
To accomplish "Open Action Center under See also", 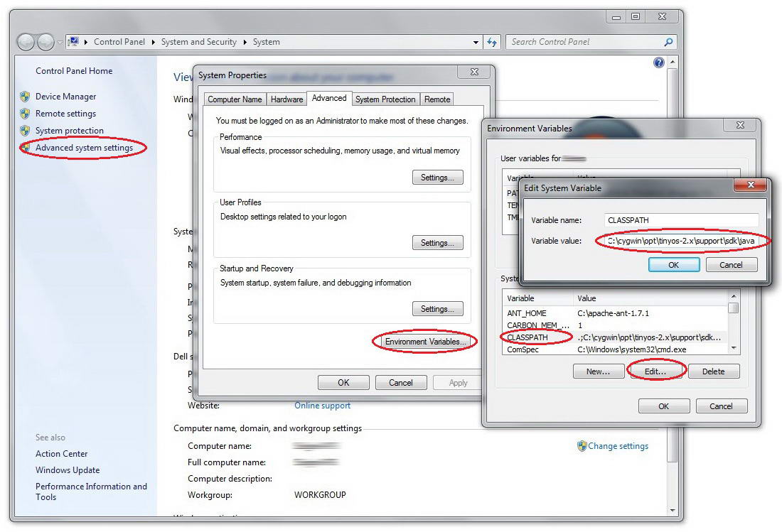I will [x=61, y=454].
